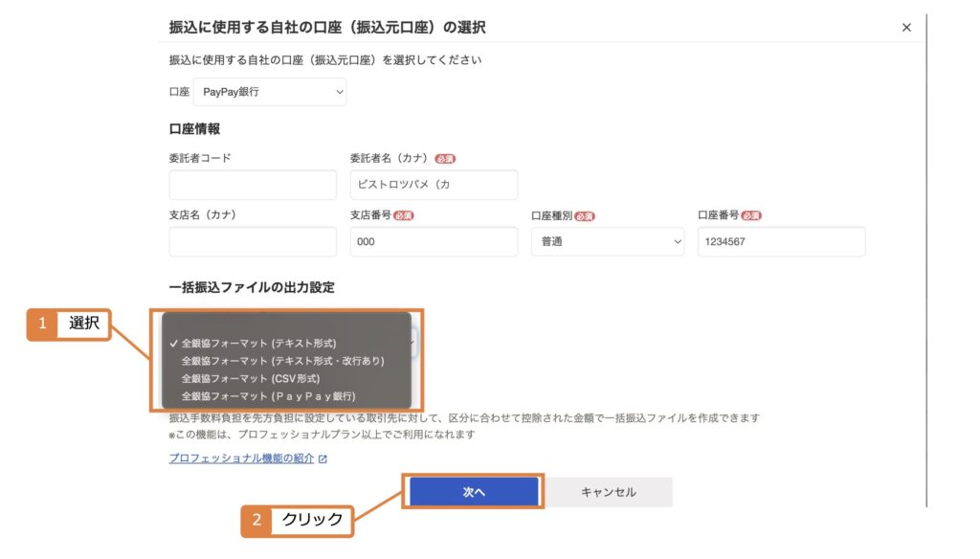Open the プロフェッショナル機能の紹介 link
The width and height of the screenshot is (980, 559).
click(241, 458)
